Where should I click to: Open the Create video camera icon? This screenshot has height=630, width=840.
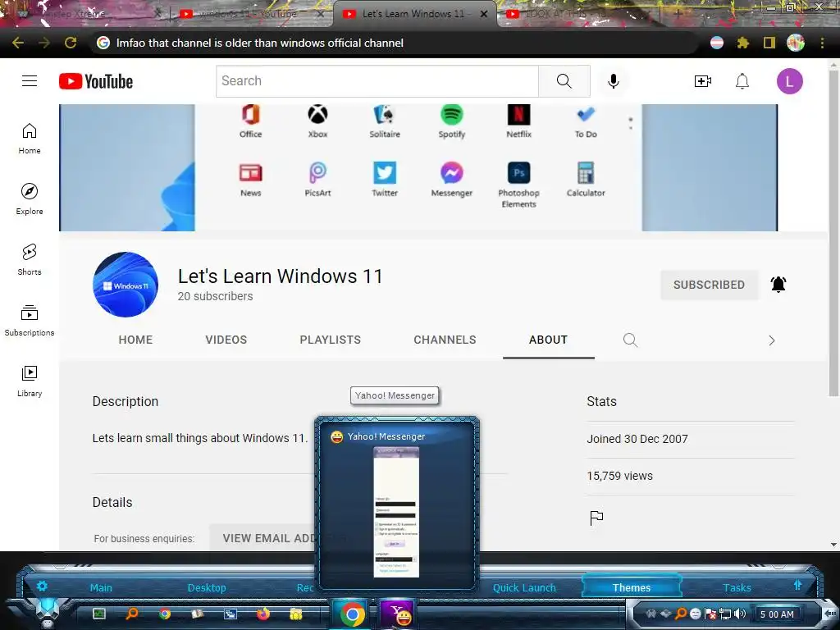coord(702,81)
